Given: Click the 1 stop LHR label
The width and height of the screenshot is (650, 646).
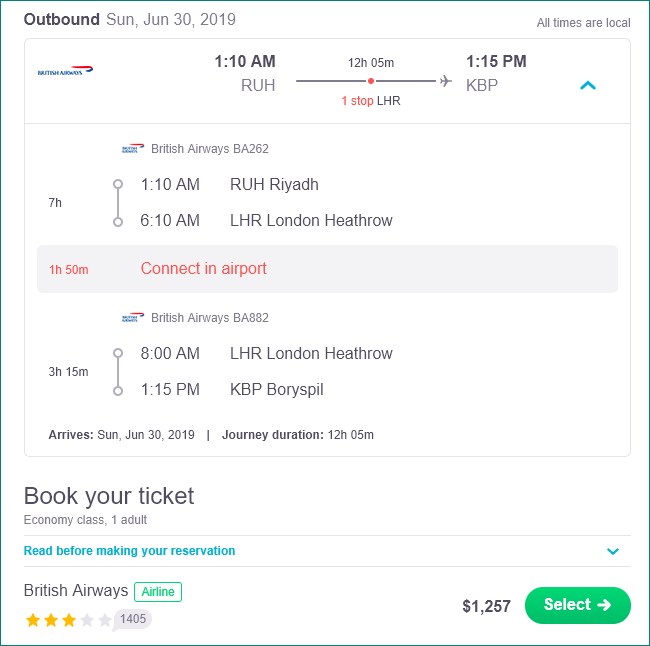Looking at the screenshot, I should [371, 101].
